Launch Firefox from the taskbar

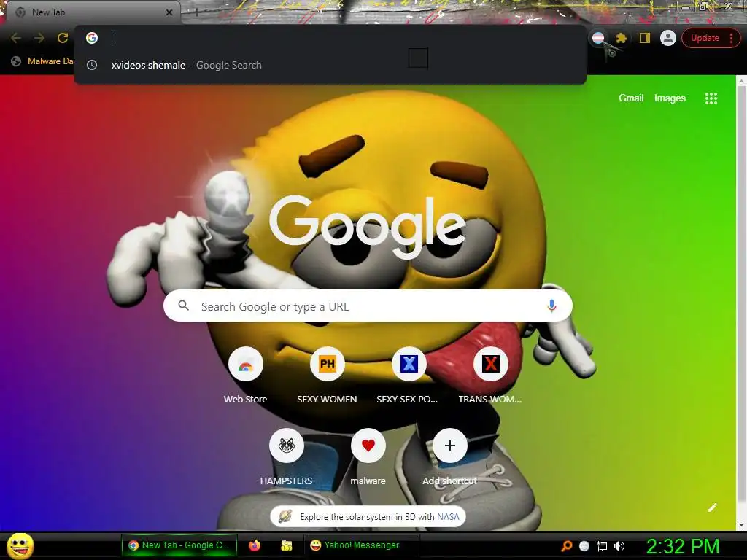tap(255, 545)
